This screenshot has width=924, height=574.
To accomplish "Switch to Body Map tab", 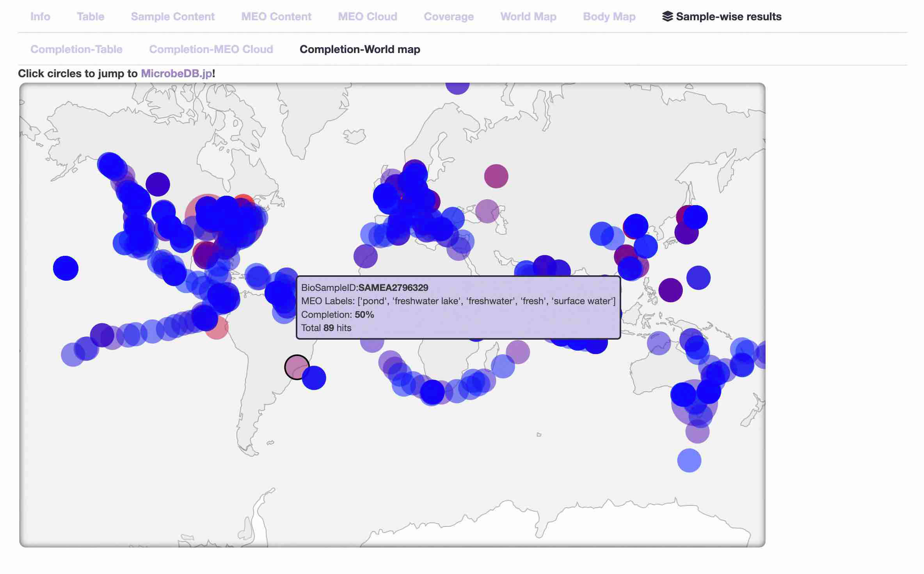I will click(x=609, y=16).
